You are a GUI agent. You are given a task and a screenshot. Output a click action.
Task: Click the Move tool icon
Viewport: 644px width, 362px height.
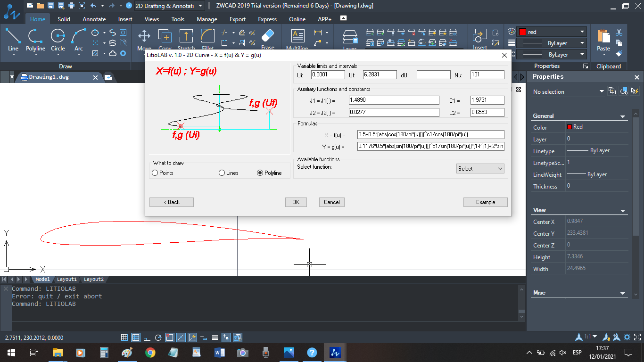[144, 36]
